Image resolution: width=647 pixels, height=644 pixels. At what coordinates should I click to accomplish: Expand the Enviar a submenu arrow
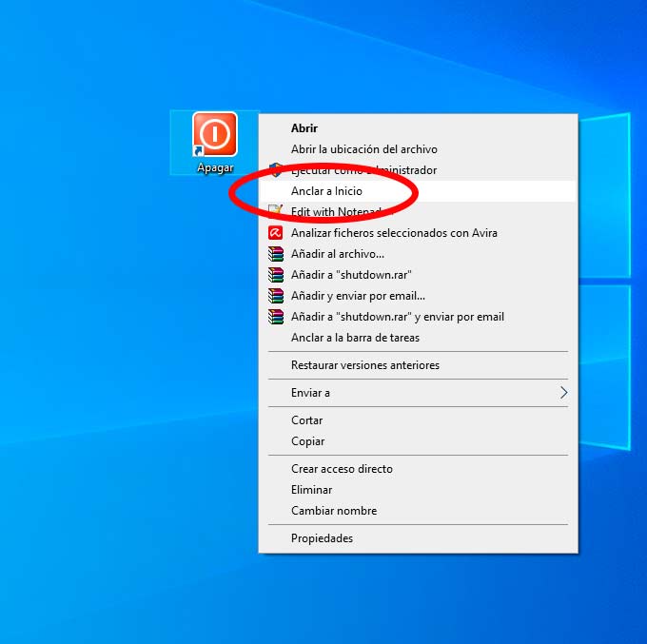click(x=563, y=392)
